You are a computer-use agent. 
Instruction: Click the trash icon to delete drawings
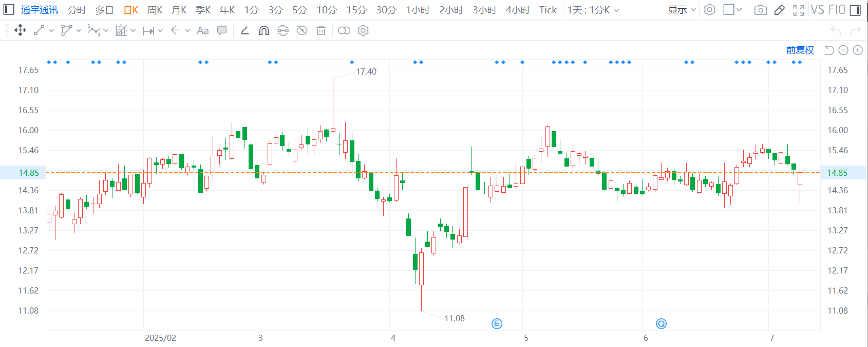[321, 31]
